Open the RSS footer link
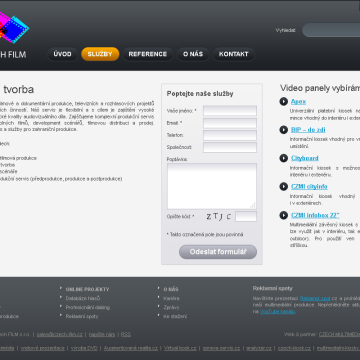This screenshot has width=360, height=360. point(126,334)
